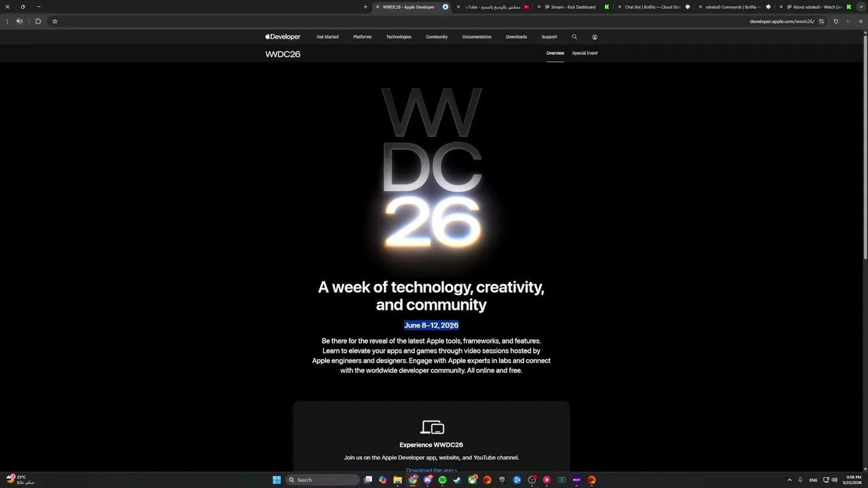Viewport: 868px width, 488px height.
Task: Click the Experience WWDC26 heading
Action: 431,445
